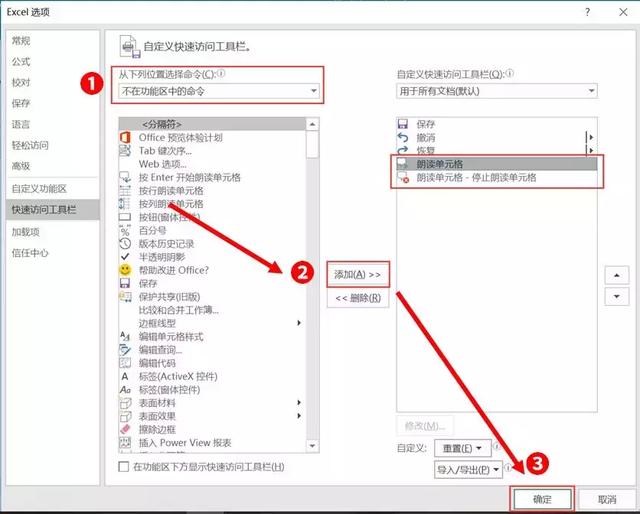The image size is (640, 514).
Task: Expand the 表面材料 submenu arrow
Action: 299,403
